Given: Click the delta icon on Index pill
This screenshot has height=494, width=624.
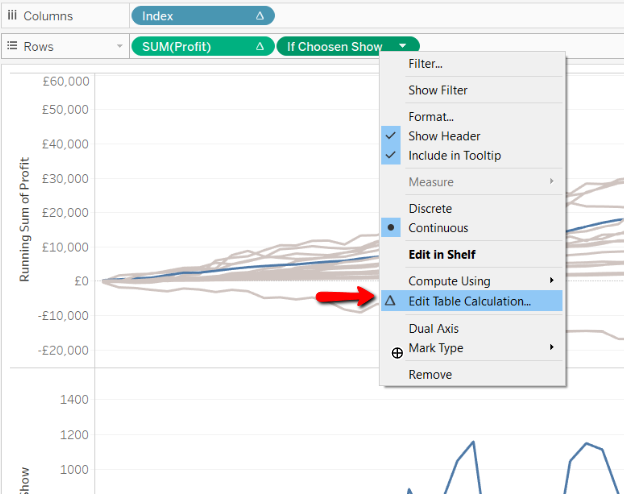Looking at the screenshot, I should (x=260, y=16).
